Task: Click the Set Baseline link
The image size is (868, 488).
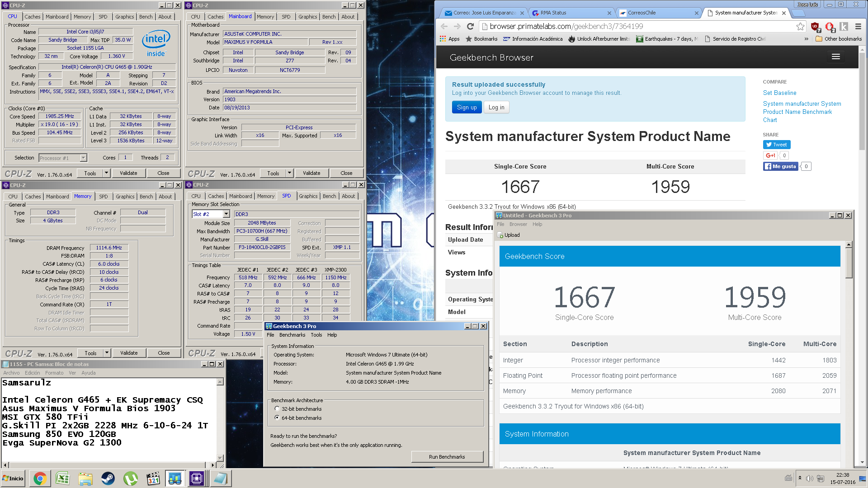Action: click(x=779, y=93)
